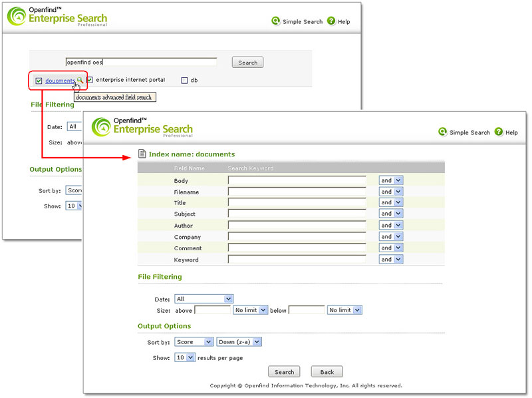This screenshot has width=532, height=398.
Task: Click the File Filtering heading in front window
Action: (160, 277)
